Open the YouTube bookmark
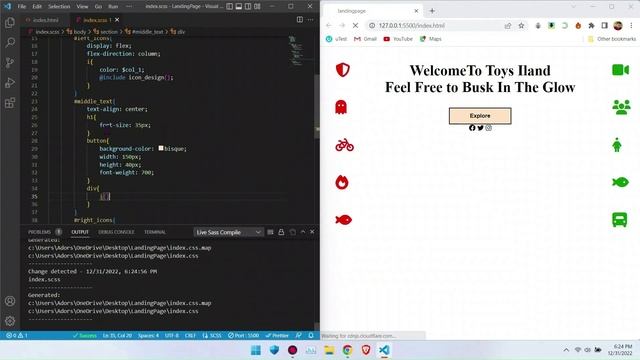 (x=398, y=39)
